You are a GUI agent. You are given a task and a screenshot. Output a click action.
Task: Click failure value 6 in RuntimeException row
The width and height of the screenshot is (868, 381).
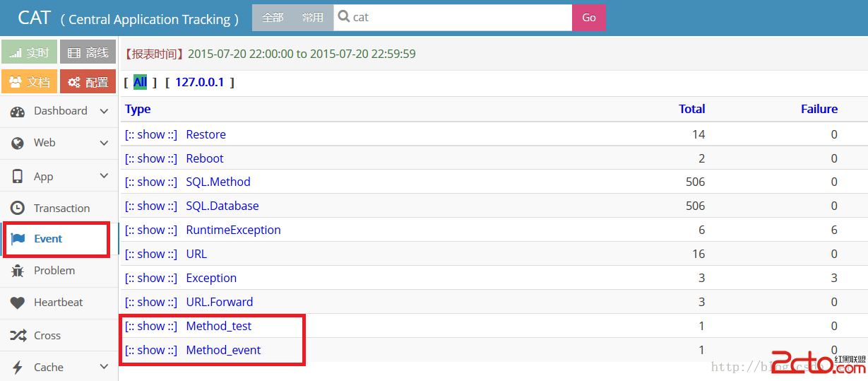pos(834,230)
